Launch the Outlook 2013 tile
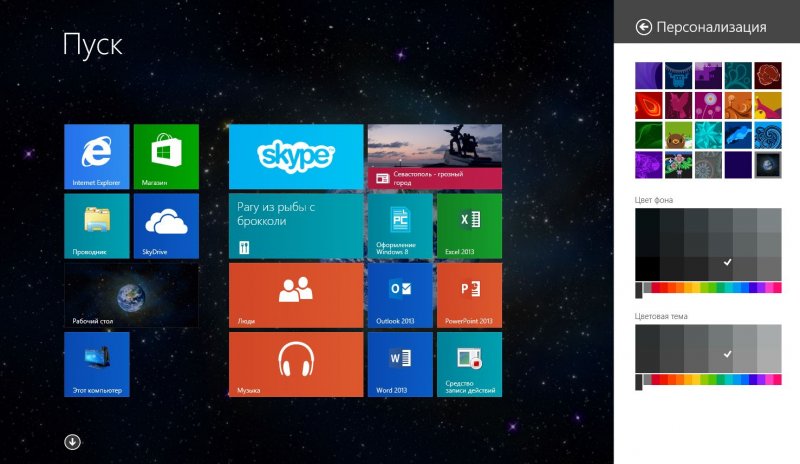Screen dimensions: 800x464 pyautogui.click(x=400, y=296)
